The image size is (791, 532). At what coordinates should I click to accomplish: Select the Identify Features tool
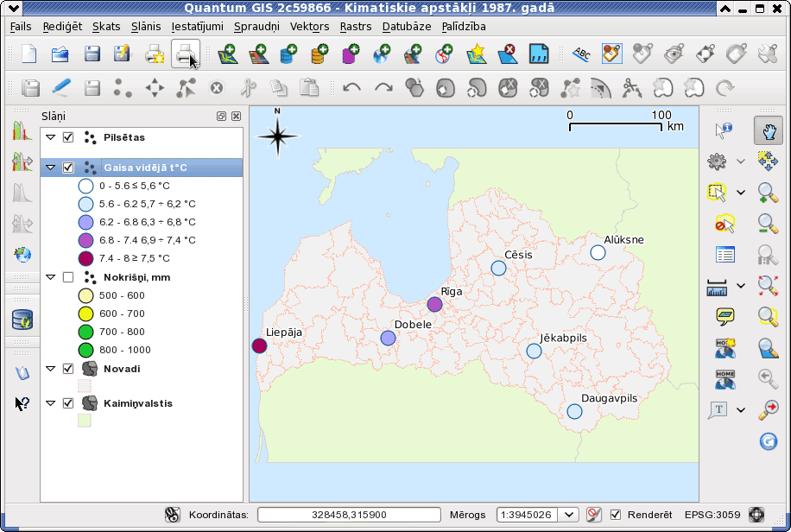723,130
